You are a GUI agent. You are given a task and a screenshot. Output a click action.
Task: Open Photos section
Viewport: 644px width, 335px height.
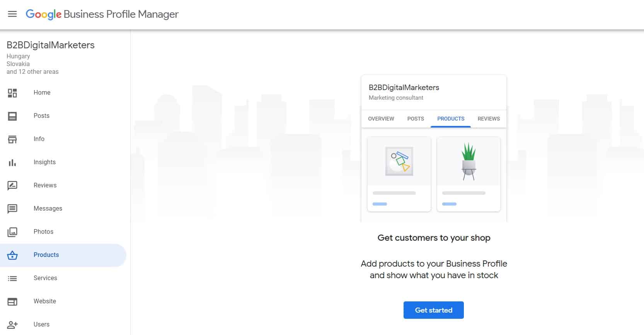[x=63, y=232]
